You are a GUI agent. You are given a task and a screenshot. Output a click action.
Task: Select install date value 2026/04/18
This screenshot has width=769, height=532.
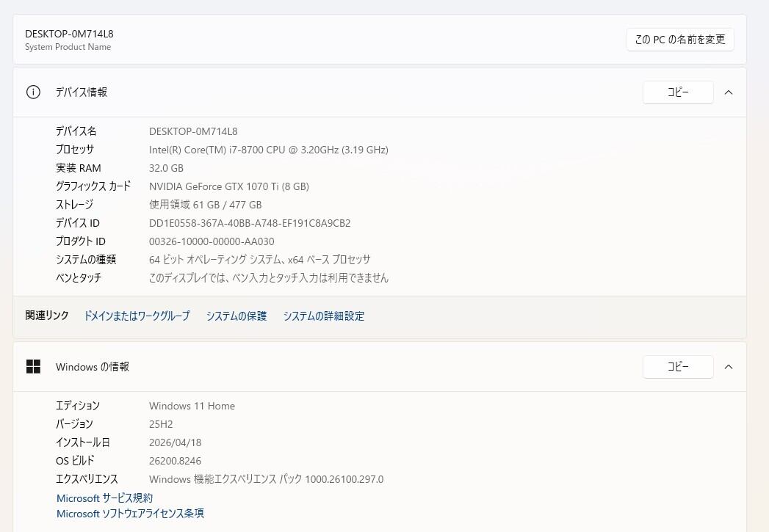(x=175, y=442)
